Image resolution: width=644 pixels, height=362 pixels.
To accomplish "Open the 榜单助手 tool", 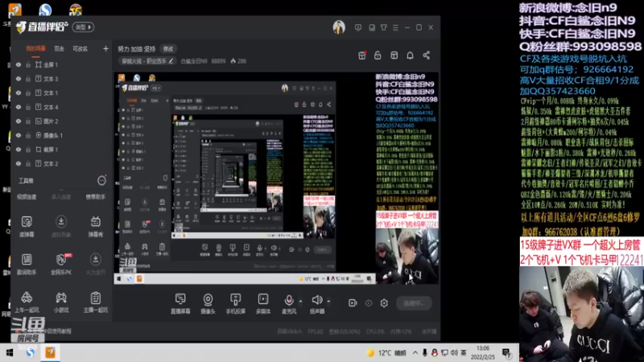I will [x=95, y=197].
